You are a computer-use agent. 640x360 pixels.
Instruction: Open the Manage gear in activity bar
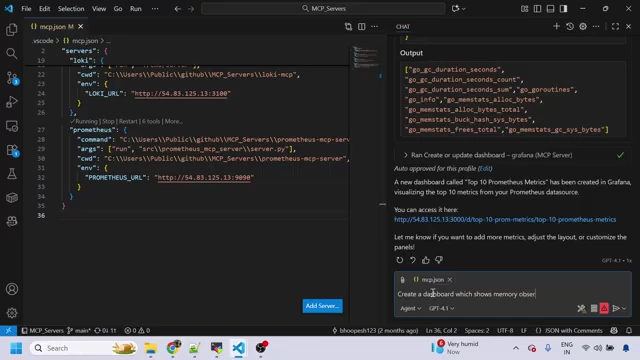11,313
